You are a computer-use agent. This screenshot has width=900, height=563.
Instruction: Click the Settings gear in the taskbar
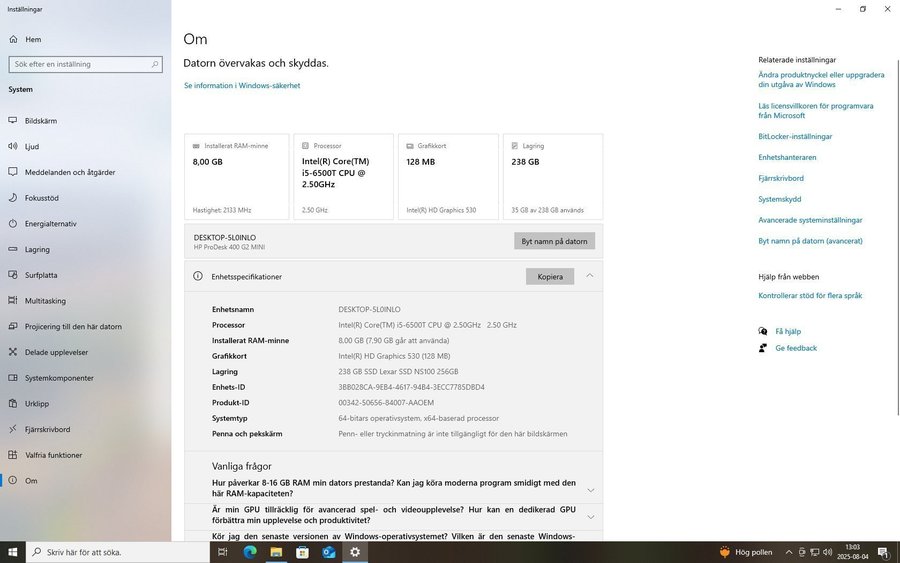pyautogui.click(x=355, y=552)
